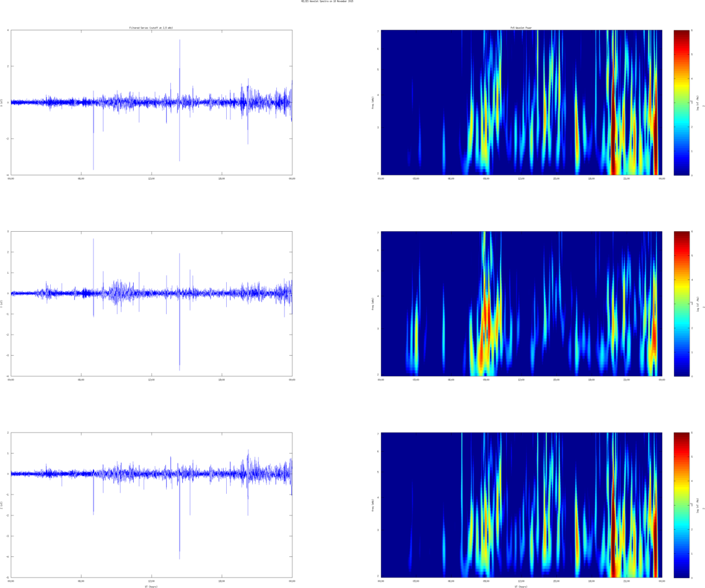Click the 'Freq (mHz)' axis label of bottom spectrogram

point(373,506)
